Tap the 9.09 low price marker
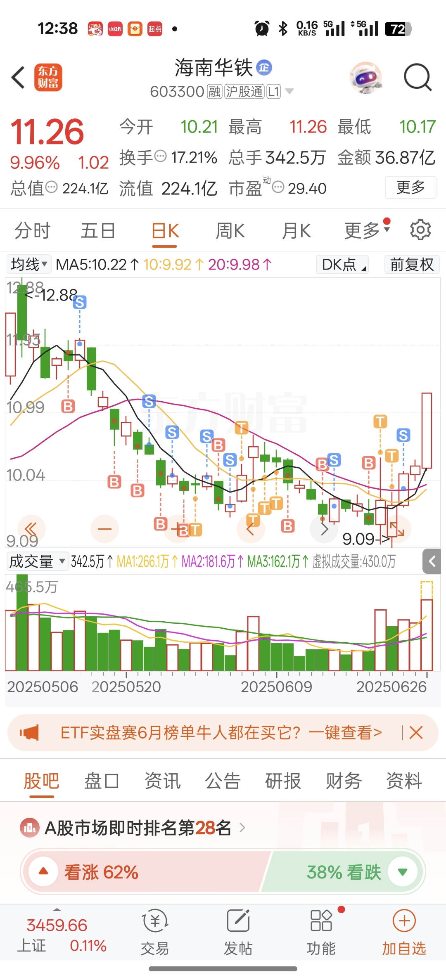The height and width of the screenshot is (980, 446). click(366, 539)
